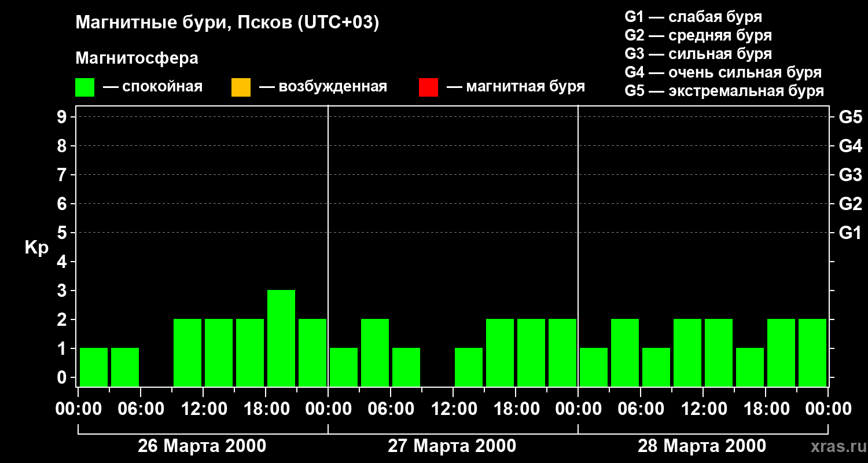The height and width of the screenshot is (463, 868).
Task: Click the G1 tick label on the right axis
Action: pyautogui.click(x=851, y=233)
